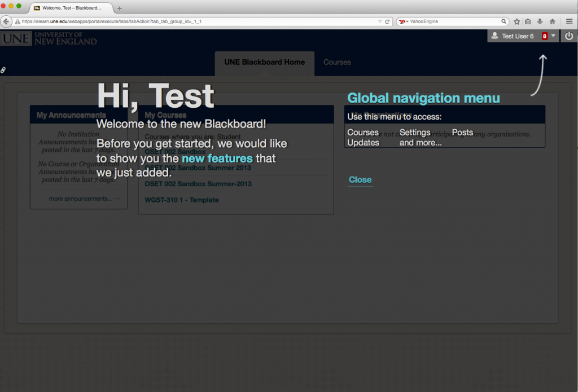
Task: Click the browser back arrow button
Action: (6, 22)
